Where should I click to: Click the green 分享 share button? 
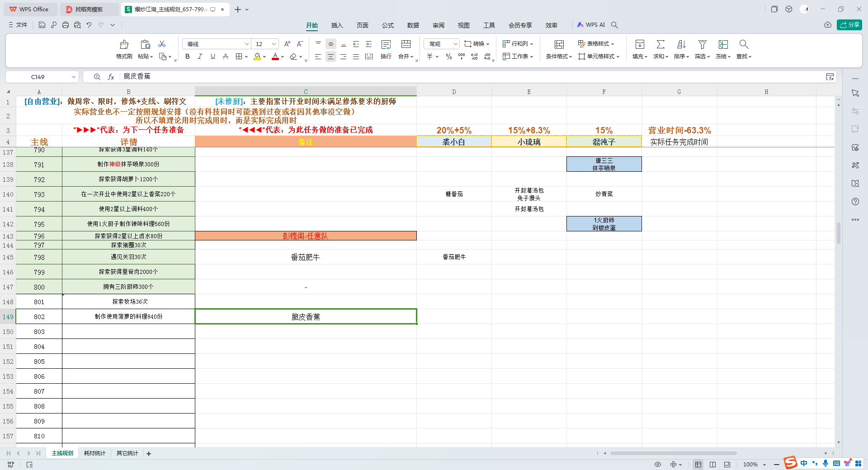click(x=849, y=25)
